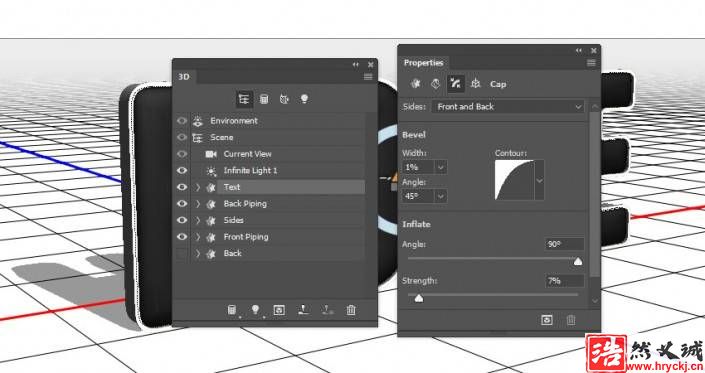Filter 3D panel by whole scene

pos(244,99)
